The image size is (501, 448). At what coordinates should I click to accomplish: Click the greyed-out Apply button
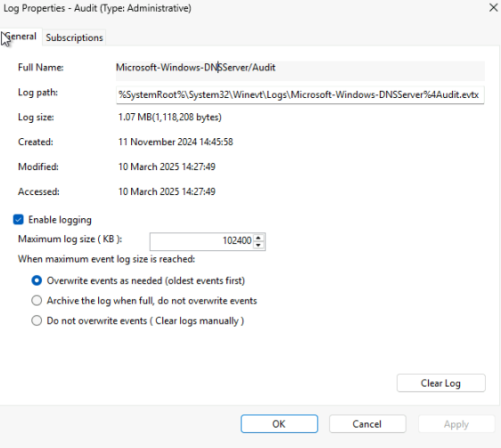pyautogui.click(x=456, y=424)
